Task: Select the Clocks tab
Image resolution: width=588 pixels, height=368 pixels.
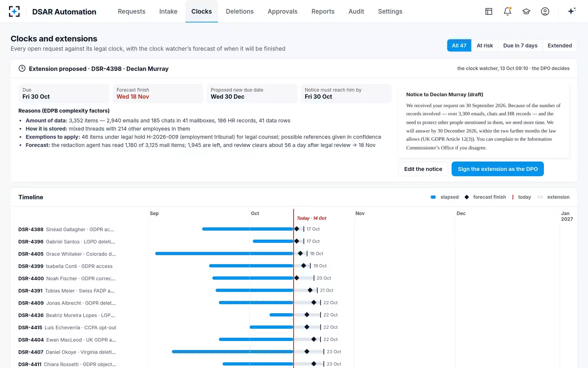Action: [202, 11]
